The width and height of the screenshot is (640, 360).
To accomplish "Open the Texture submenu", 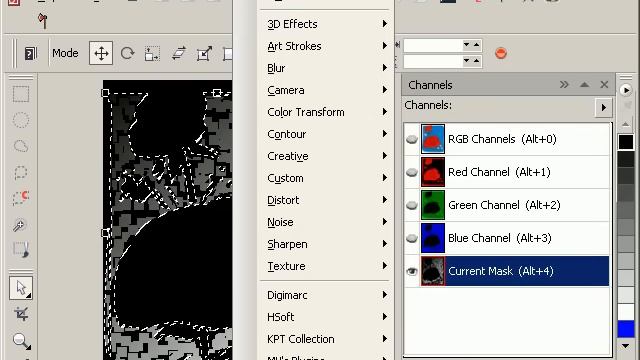I will pyautogui.click(x=326, y=267).
